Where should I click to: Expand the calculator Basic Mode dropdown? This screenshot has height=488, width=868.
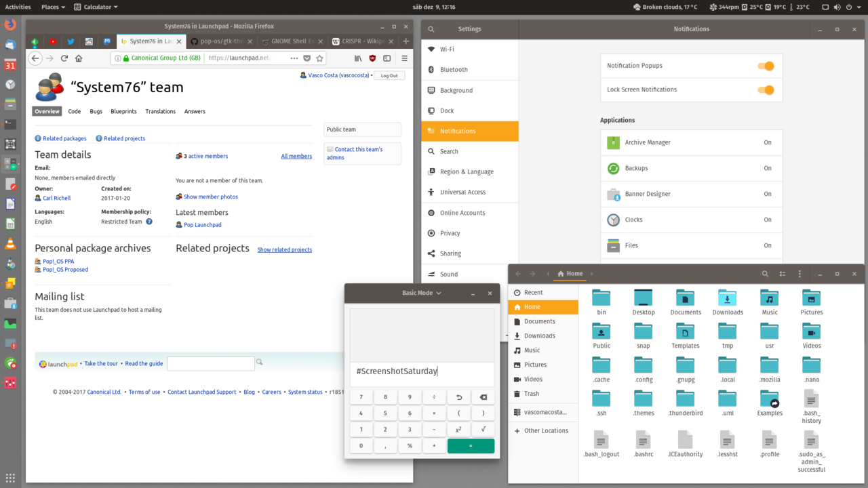coord(422,293)
